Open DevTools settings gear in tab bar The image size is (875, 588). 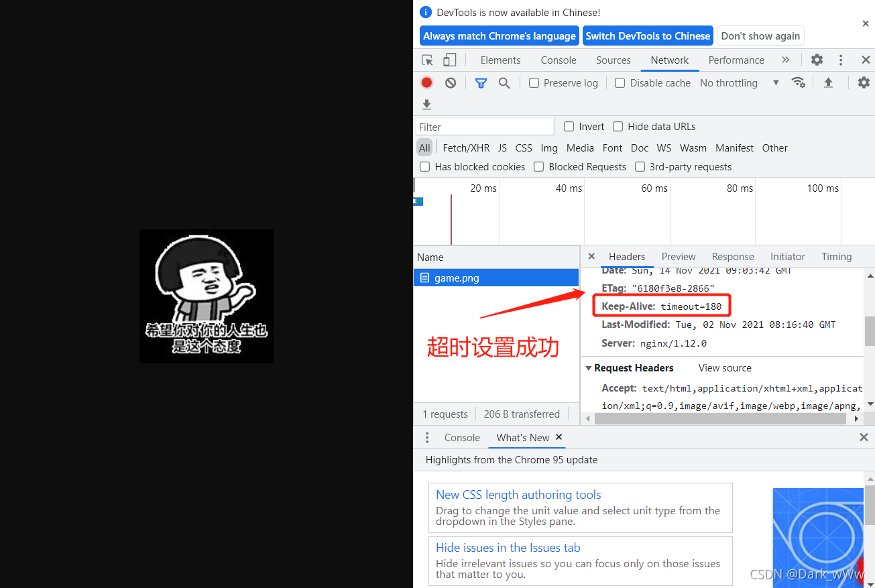[817, 60]
